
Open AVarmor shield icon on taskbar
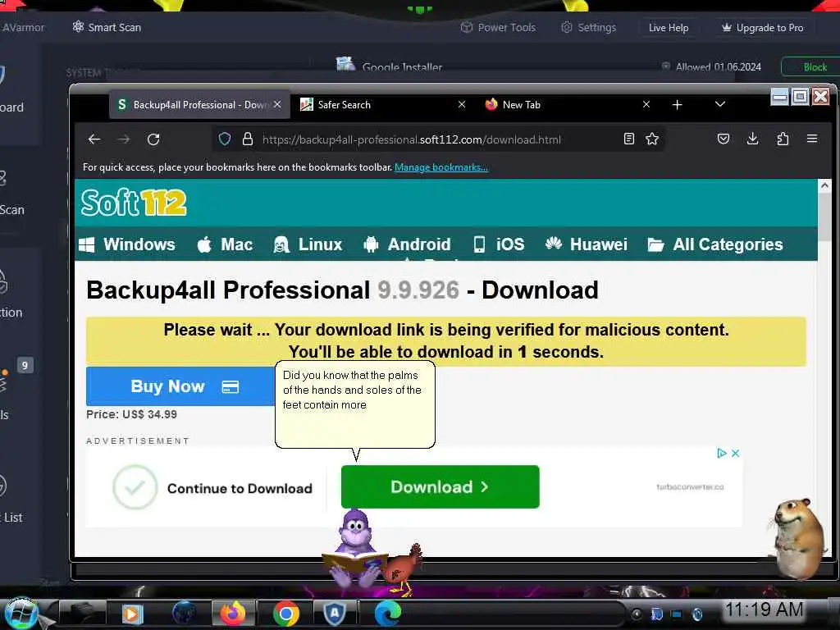pyautogui.click(x=335, y=613)
